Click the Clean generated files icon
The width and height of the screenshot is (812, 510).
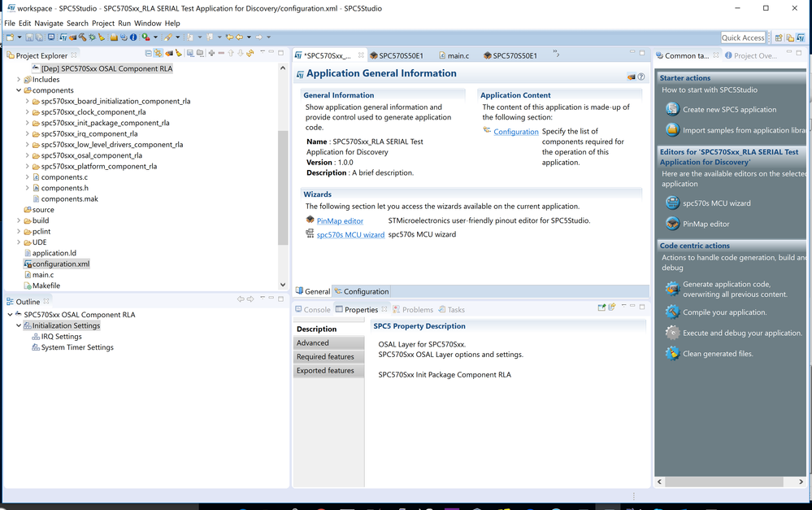coord(672,353)
